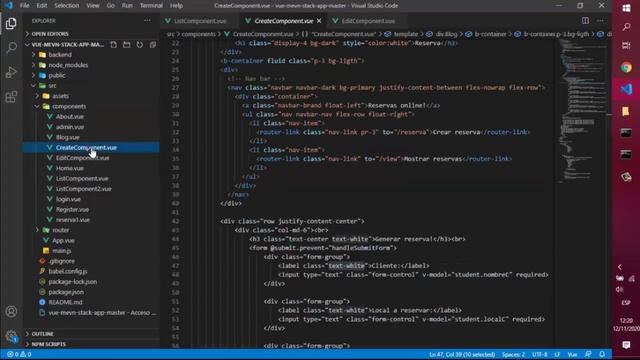
Task: Open Chrome from the Windows taskbar
Action: tap(626, 67)
